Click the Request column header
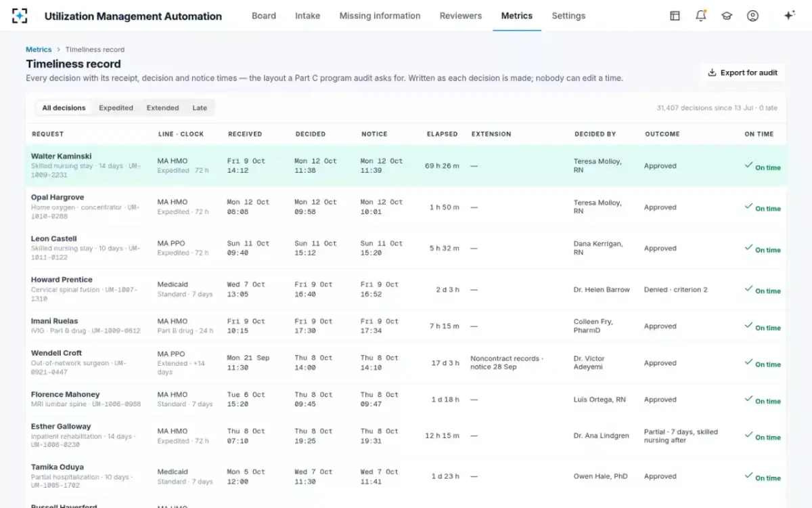Viewport: 812px width, 508px height. (48, 134)
